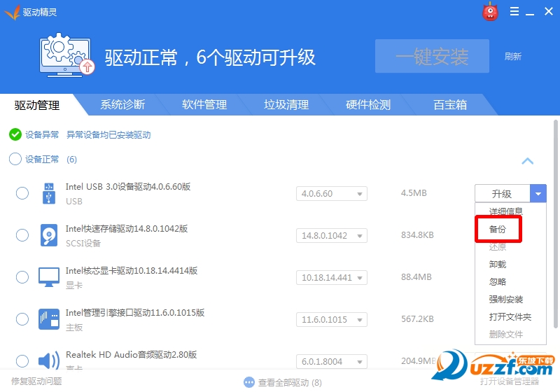Click the Realtek HD Audio音频驱动2.80版 name
The image size is (560, 392).
tap(131, 354)
